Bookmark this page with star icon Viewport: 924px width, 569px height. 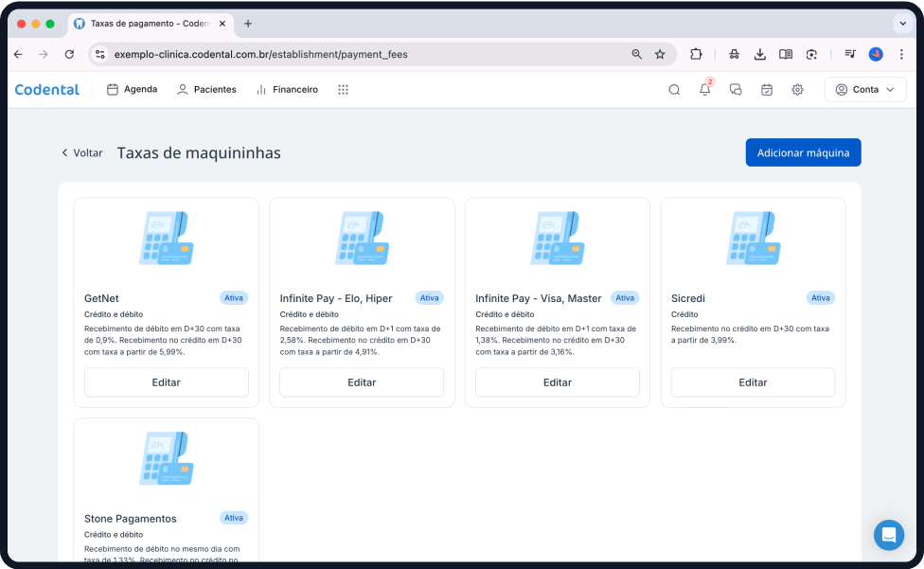click(660, 54)
